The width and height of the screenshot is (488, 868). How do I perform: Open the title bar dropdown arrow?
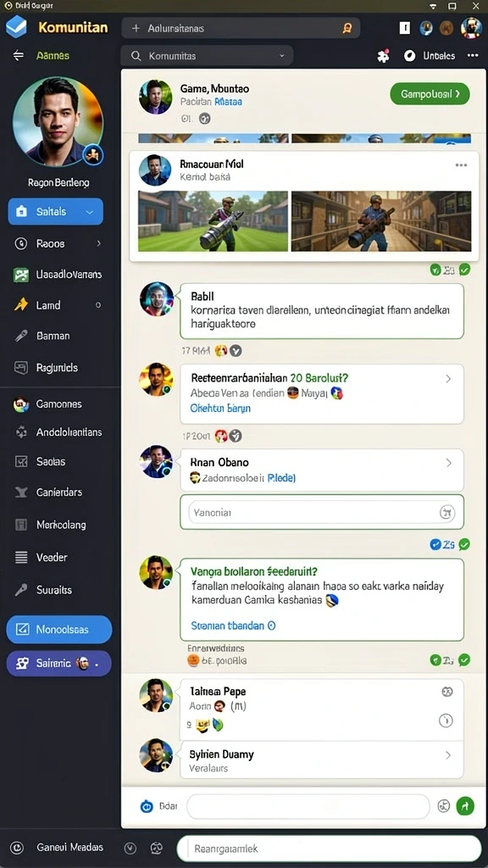click(433, 6)
